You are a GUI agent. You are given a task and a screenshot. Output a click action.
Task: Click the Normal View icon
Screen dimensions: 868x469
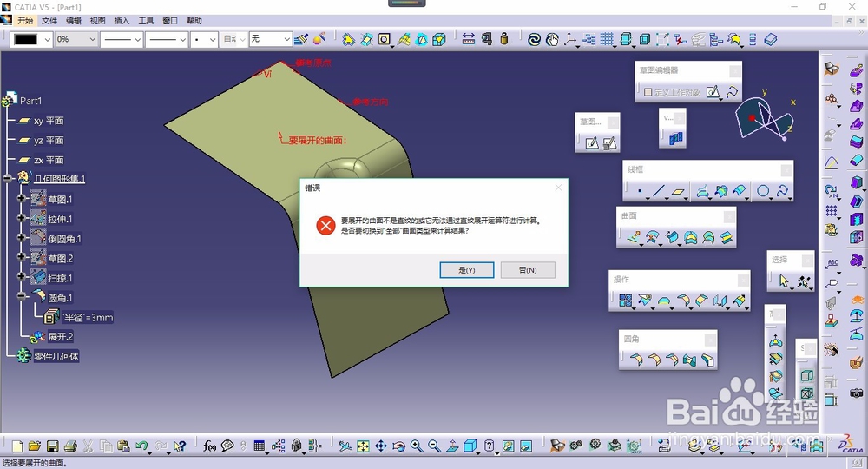pyautogui.click(x=452, y=446)
